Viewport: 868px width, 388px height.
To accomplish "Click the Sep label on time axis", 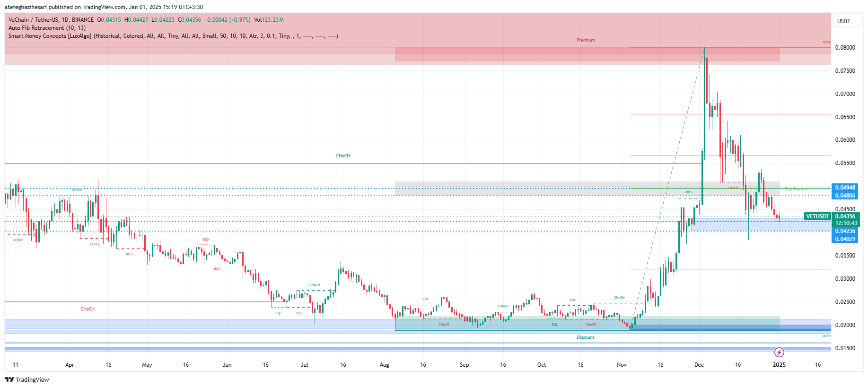I will pyautogui.click(x=464, y=365).
